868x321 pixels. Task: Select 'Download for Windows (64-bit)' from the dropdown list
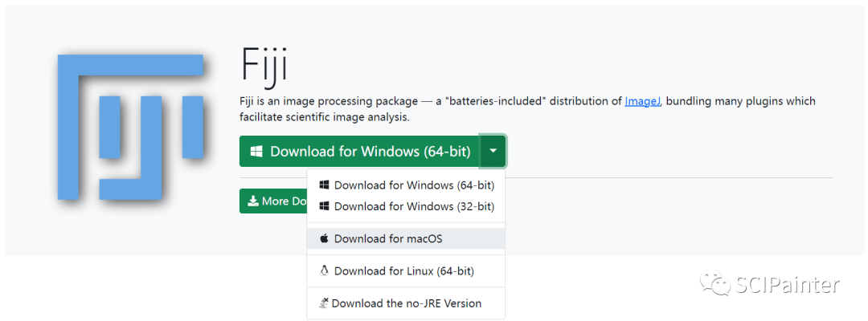[x=413, y=185]
